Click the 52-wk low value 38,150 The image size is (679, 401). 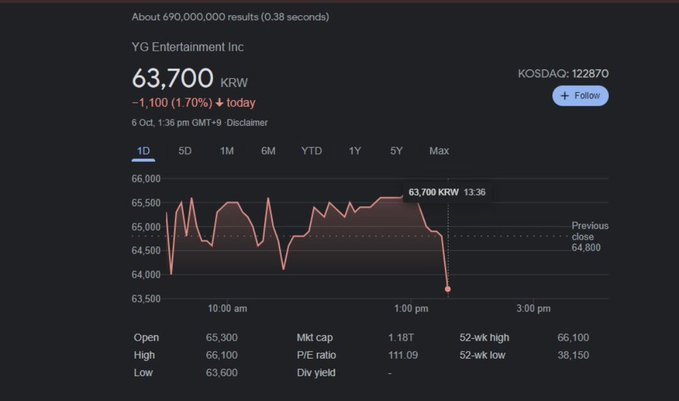click(573, 355)
